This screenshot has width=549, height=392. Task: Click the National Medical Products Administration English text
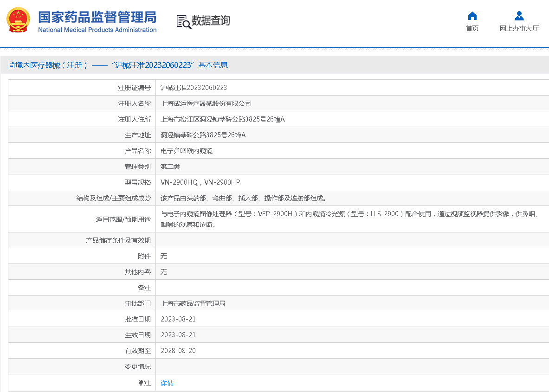point(97,30)
